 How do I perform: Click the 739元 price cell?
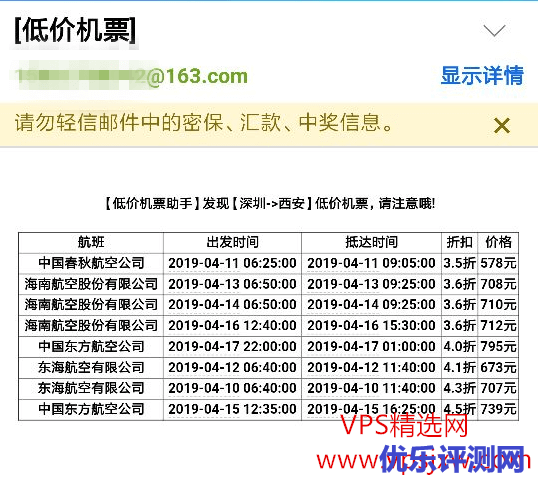(498, 409)
